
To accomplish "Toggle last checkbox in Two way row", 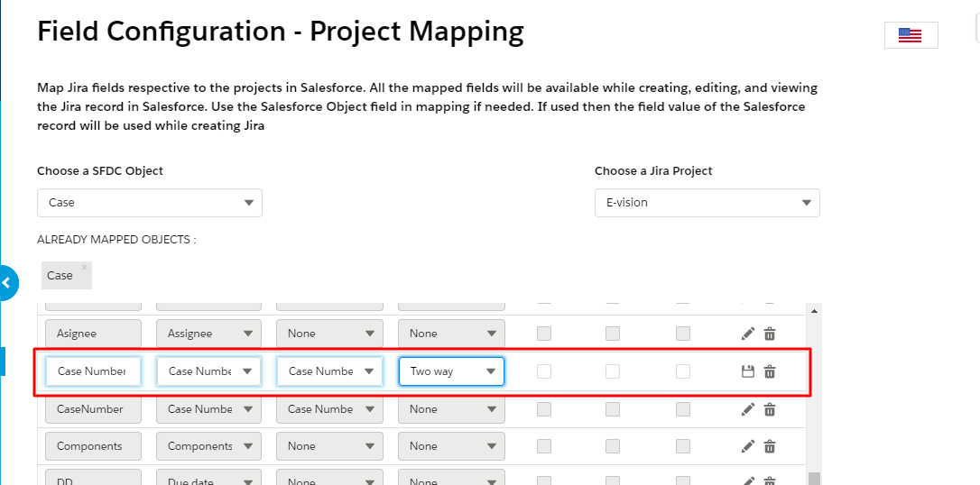I will point(683,371).
